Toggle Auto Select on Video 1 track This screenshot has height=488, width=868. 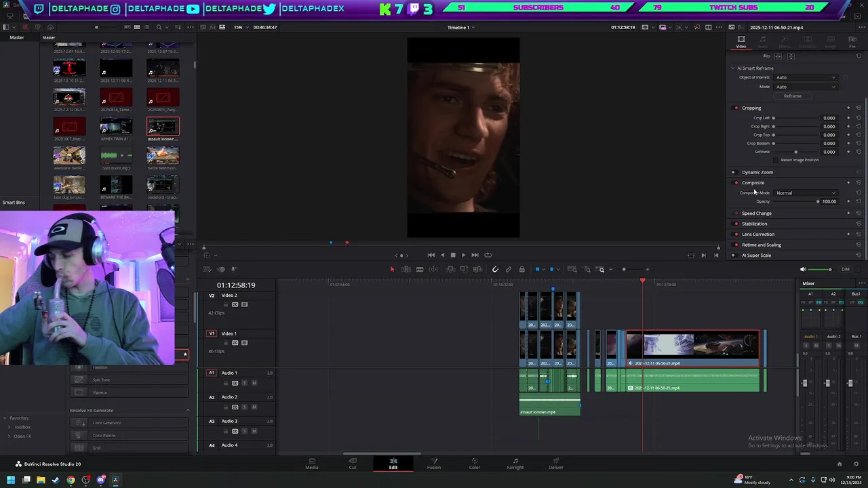click(x=235, y=342)
